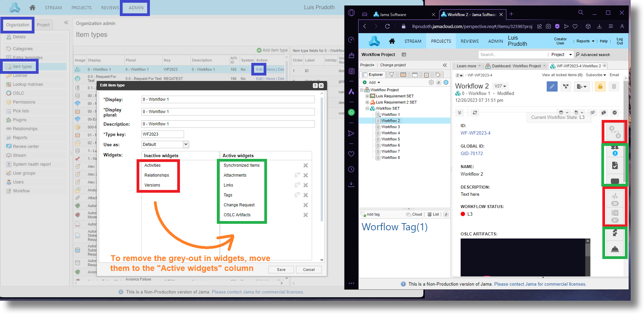Switch tag view to List
Viewport: 644px width, 314px height.
[x=433, y=215]
